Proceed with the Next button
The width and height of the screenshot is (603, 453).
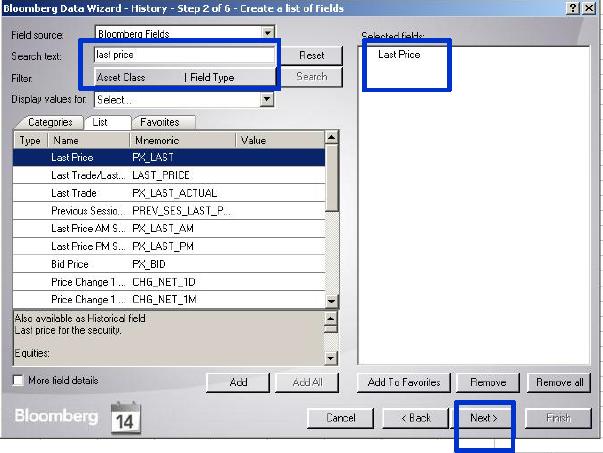coord(484,418)
